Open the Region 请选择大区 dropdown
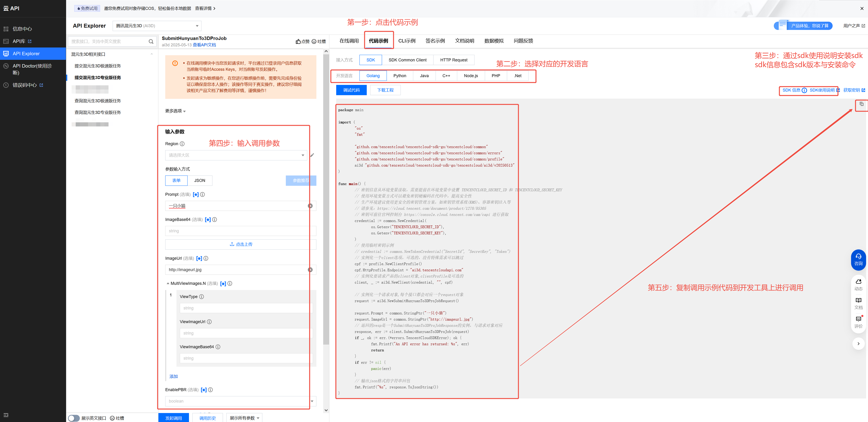Viewport: 868px width, 422px height. 236,155
